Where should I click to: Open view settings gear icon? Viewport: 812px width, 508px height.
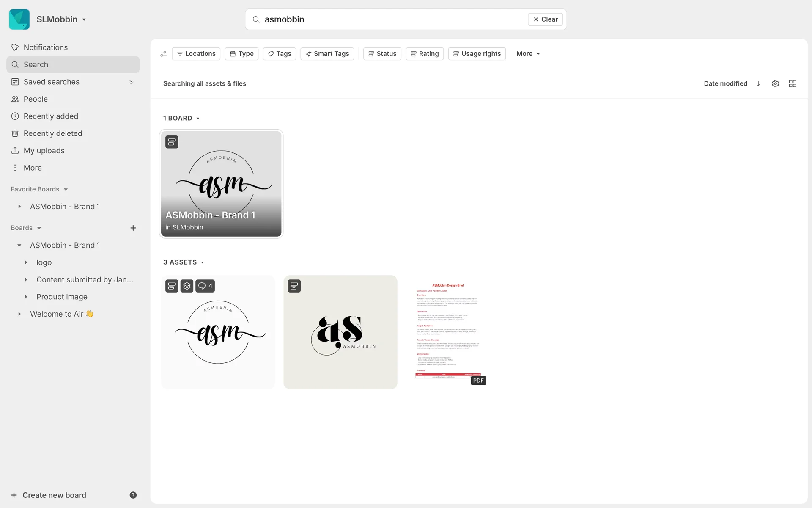pos(775,83)
